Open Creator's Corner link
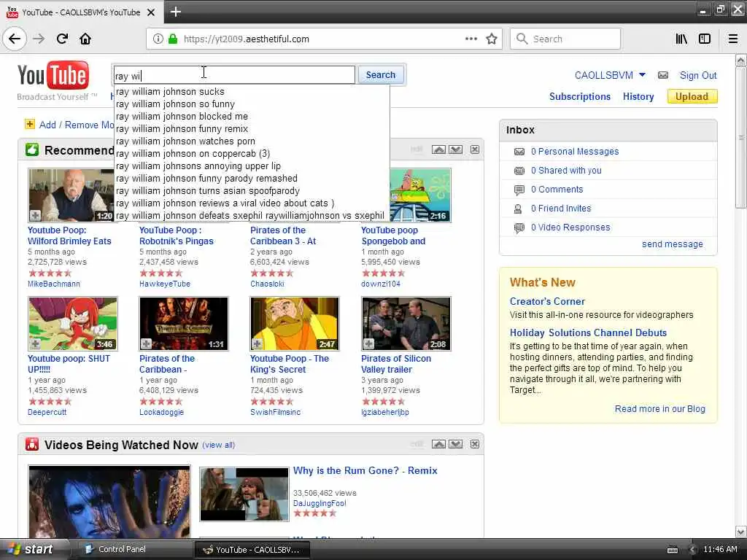The height and width of the screenshot is (560, 747). click(x=547, y=301)
